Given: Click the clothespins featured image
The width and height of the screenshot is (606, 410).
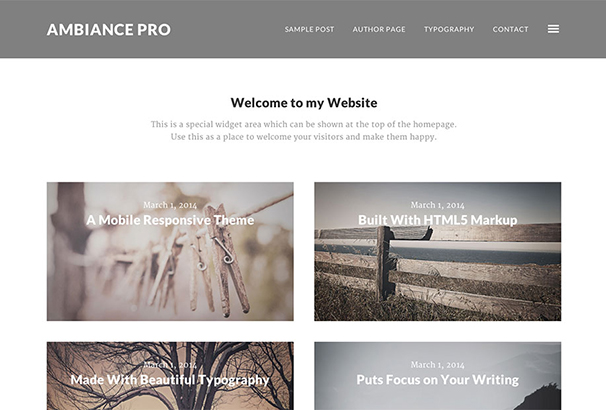Looking at the screenshot, I should click(170, 270).
